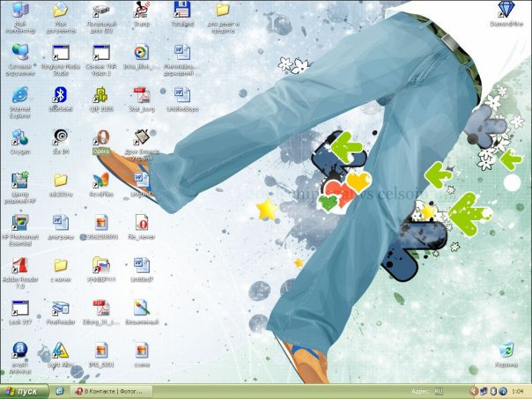Viewport: 532px width, 399px height.
Task: Open the My Computer desktop icon
Action: pyautogui.click(x=20, y=11)
